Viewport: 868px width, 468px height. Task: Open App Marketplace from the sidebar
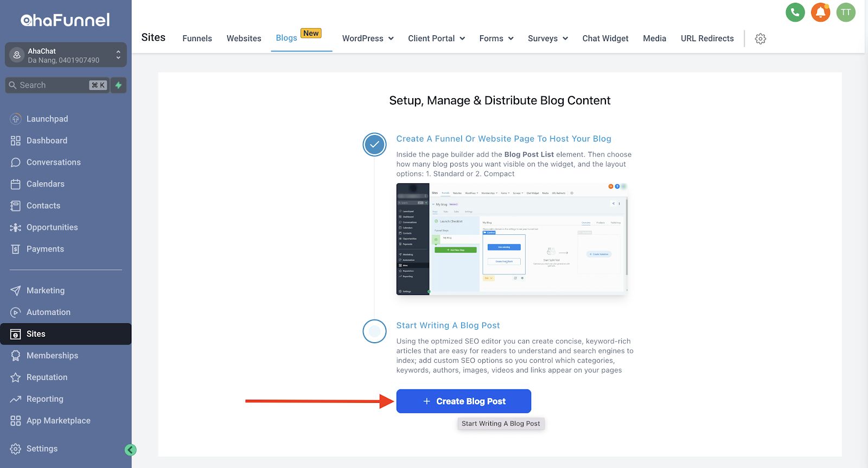pos(59,421)
